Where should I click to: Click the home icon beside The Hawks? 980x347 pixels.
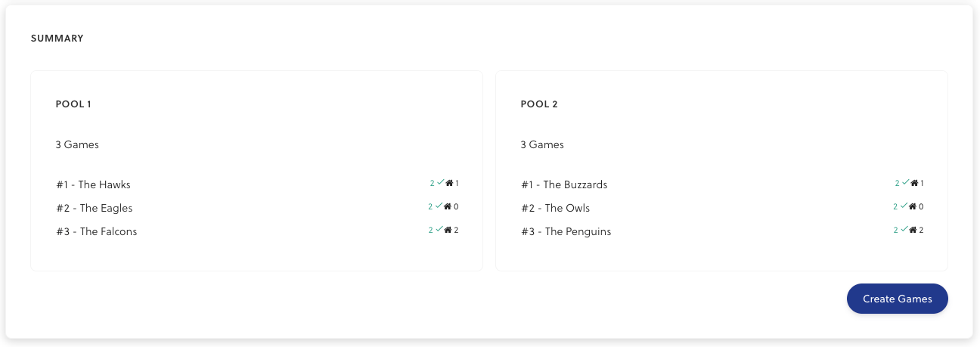pyautogui.click(x=449, y=183)
